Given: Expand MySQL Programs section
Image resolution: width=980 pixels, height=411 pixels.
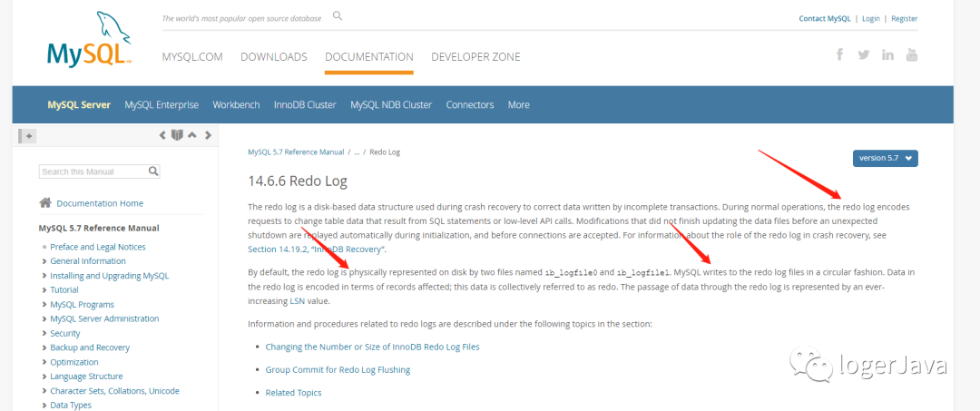Looking at the screenshot, I should tap(44, 304).
